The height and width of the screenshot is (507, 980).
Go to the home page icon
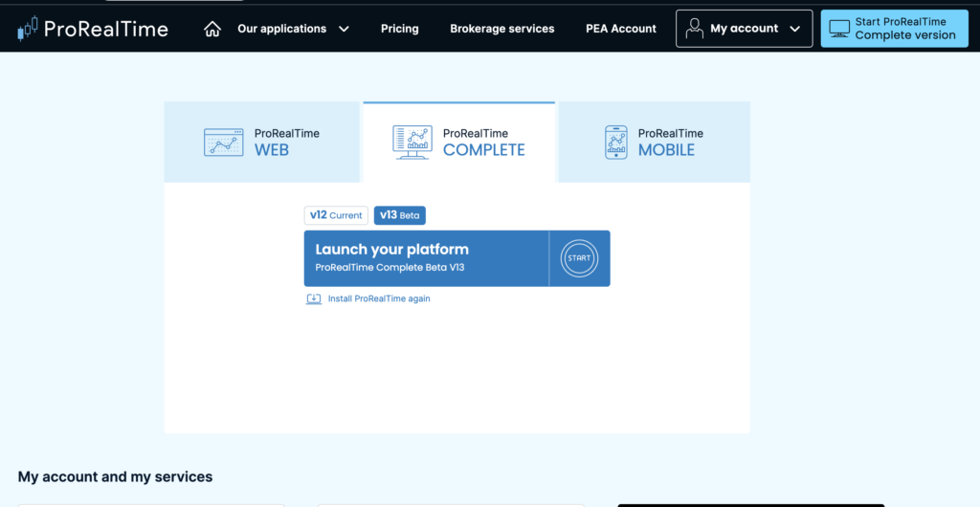coord(212,29)
